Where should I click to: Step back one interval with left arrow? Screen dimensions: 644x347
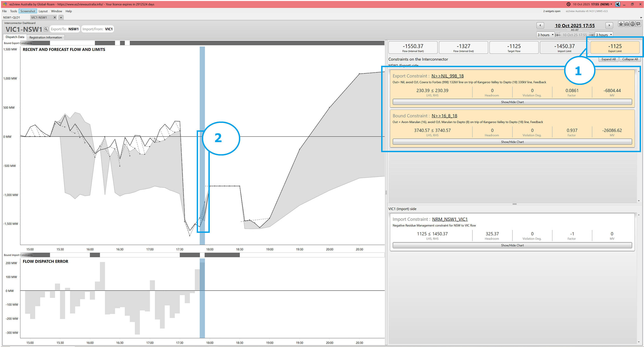tap(540, 25)
